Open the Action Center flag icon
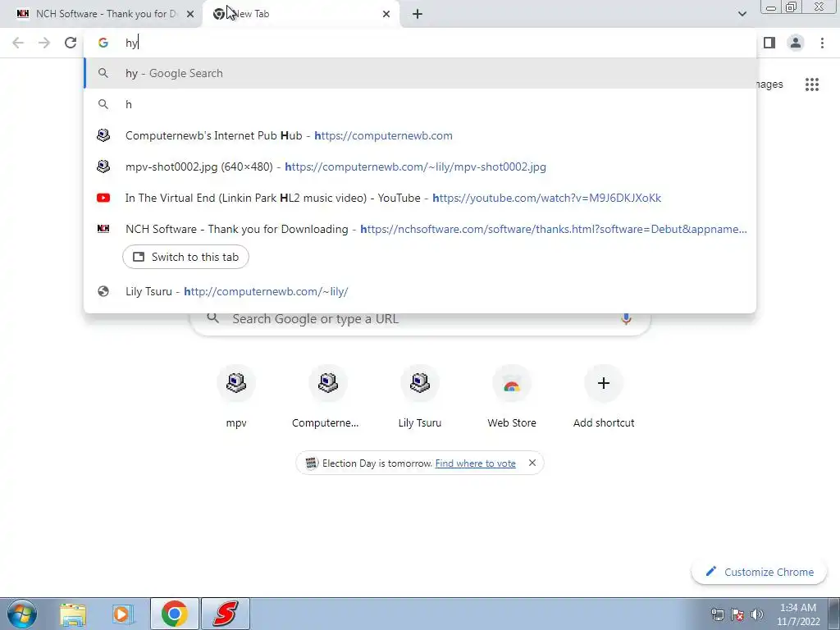The height and width of the screenshot is (630, 840). pyautogui.click(x=737, y=614)
